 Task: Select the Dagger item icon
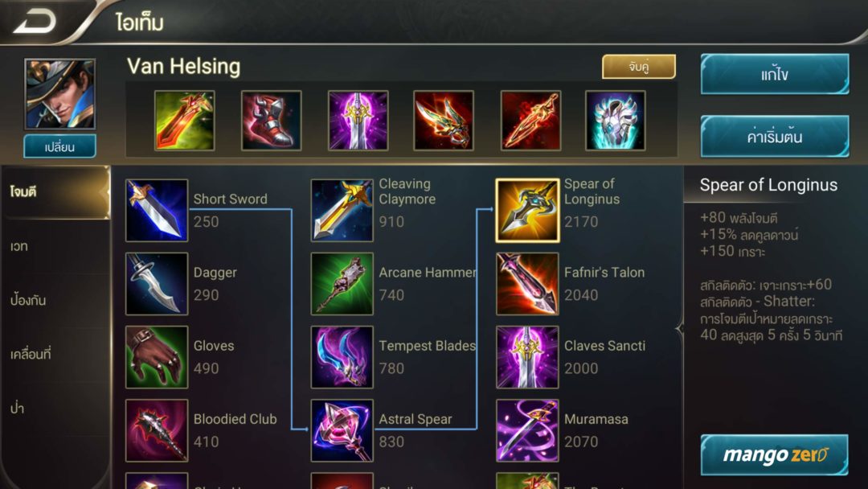coord(157,284)
